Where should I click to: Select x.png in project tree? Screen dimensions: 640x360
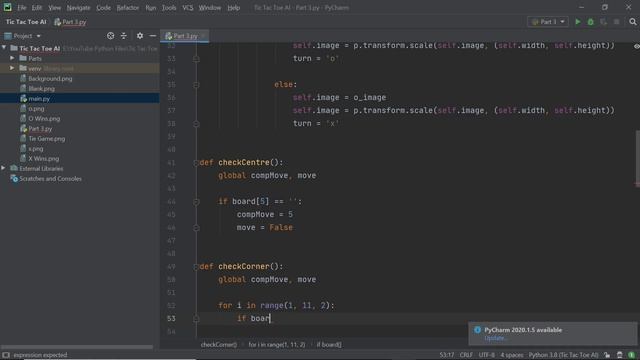[x=36, y=149]
